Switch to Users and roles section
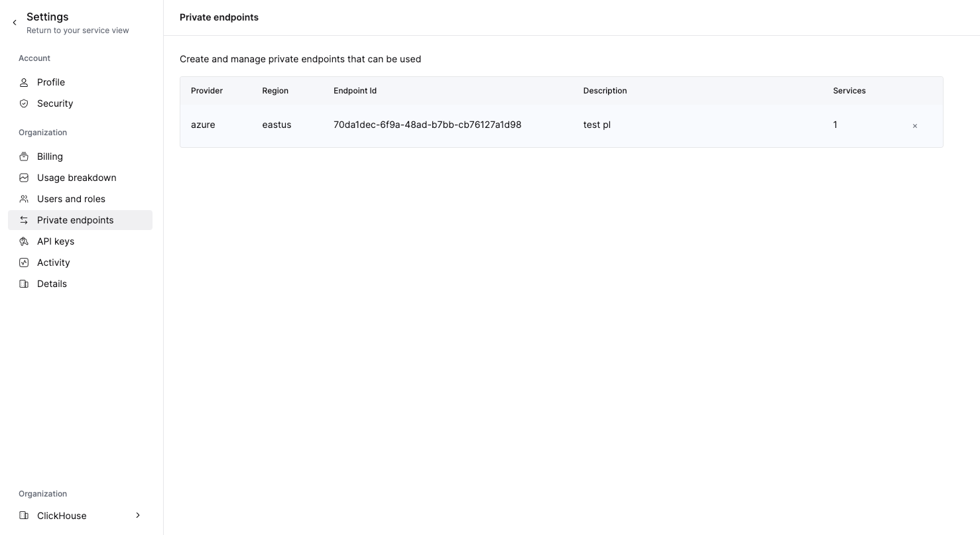The height and width of the screenshot is (535, 980). [x=71, y=199]
